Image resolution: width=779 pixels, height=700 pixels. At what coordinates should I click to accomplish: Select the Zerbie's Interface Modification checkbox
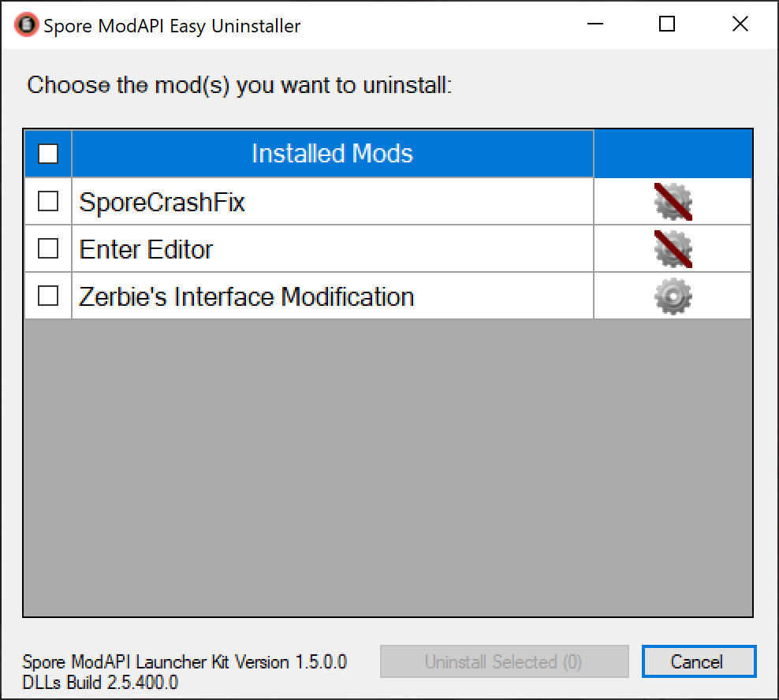click(48, 296)
